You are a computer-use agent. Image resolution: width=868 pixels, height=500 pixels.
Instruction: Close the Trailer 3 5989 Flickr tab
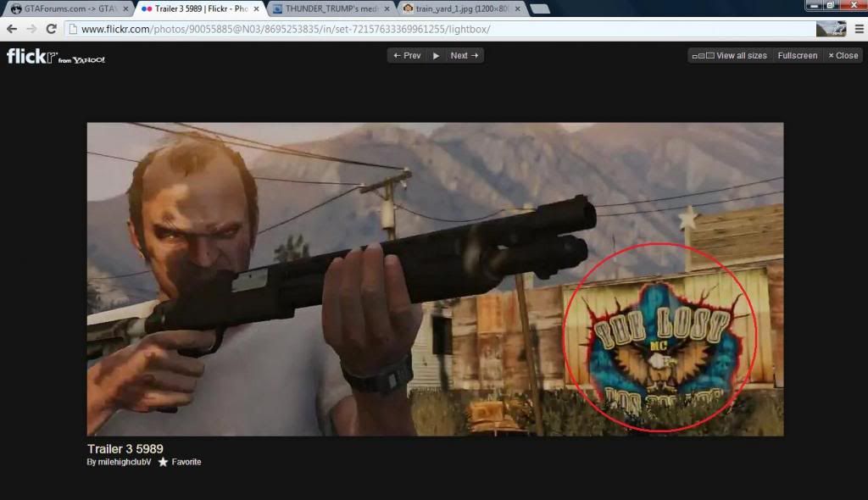coord(257,8)
